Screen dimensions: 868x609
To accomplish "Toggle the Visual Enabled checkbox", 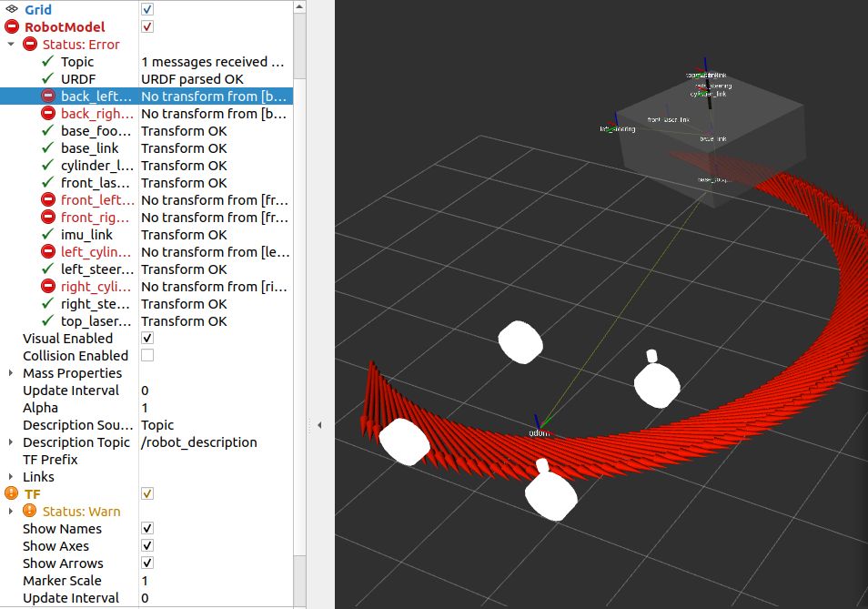I will click(147, 338).
